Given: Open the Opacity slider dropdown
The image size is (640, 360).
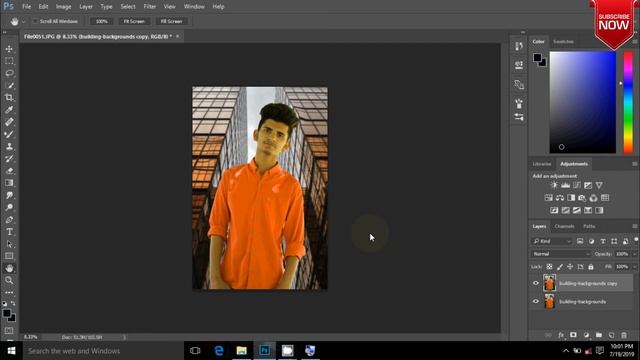Looking at the screenshot, I should point(634,254).
